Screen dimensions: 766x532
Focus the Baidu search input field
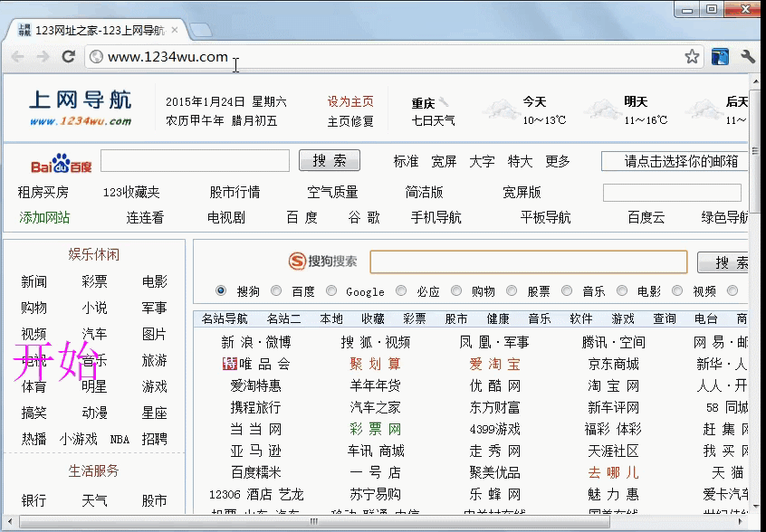tap(195, 160)
